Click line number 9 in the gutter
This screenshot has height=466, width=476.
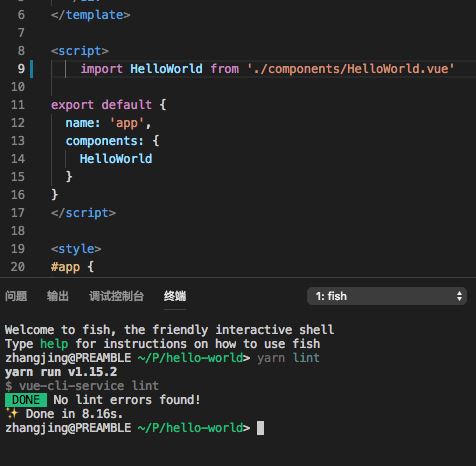(21, 69)
